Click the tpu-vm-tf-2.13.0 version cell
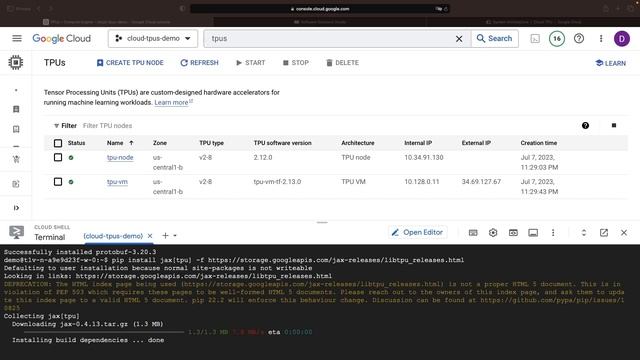The width and height of the screenshot is (640, 360). pos(277,182)
